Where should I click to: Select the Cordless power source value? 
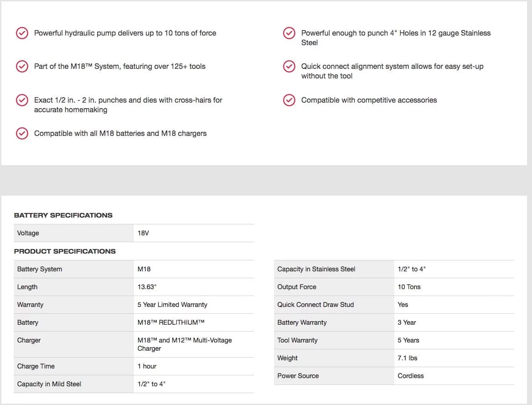point(411,376)
